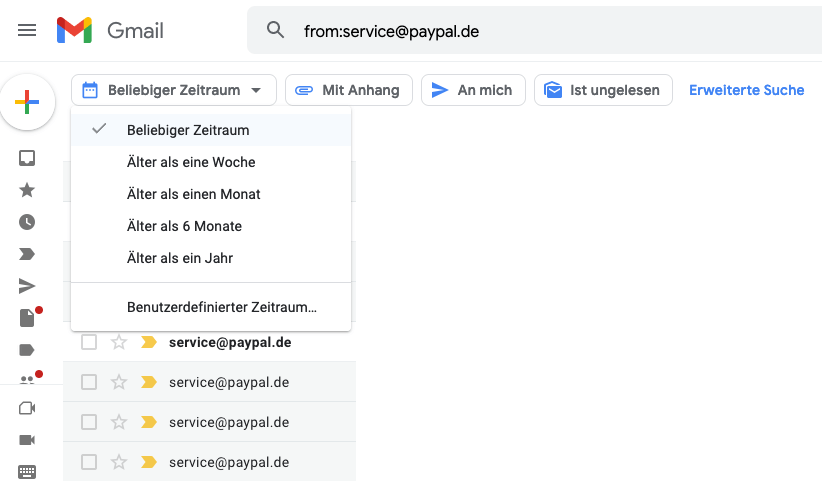This screenshot has width=822, height=481.
Task: Open the main menu hamburger icon
Action: [27, 30]
